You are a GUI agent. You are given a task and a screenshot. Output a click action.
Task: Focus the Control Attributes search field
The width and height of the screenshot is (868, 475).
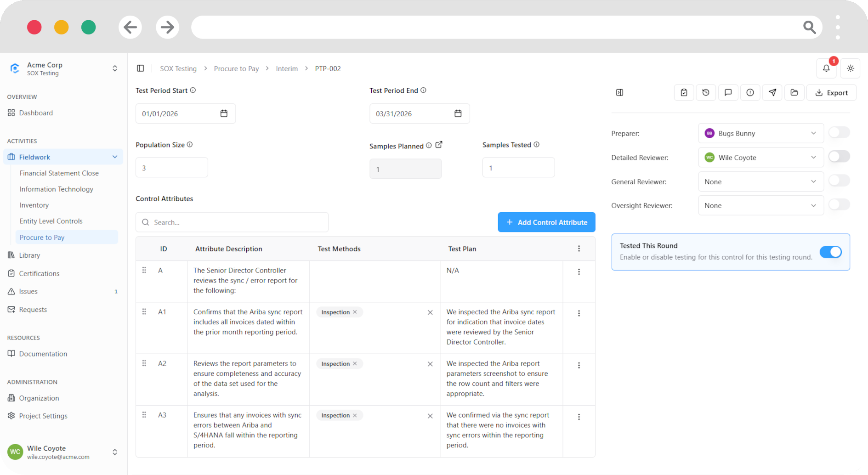[x=232, y=222]
